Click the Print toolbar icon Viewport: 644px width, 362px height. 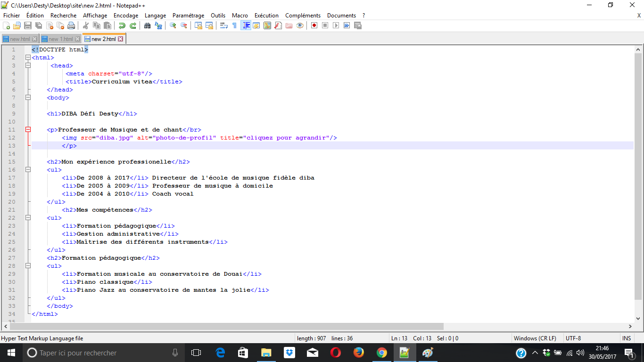[71, 25]
